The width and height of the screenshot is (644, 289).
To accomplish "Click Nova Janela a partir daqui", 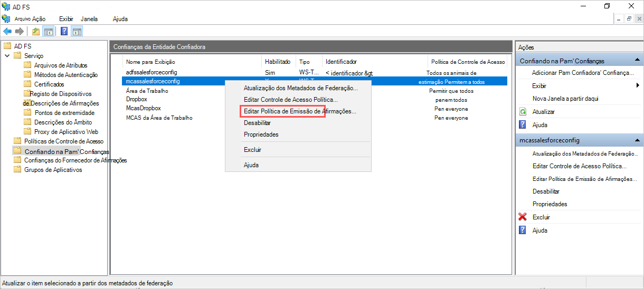I will point(565,99).
